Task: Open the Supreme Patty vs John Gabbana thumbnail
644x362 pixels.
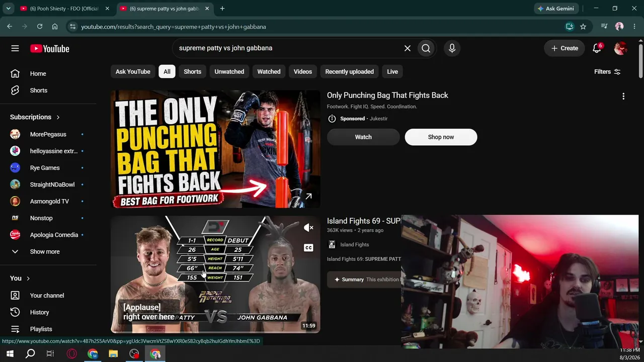Action: click(x=215, y=275)
